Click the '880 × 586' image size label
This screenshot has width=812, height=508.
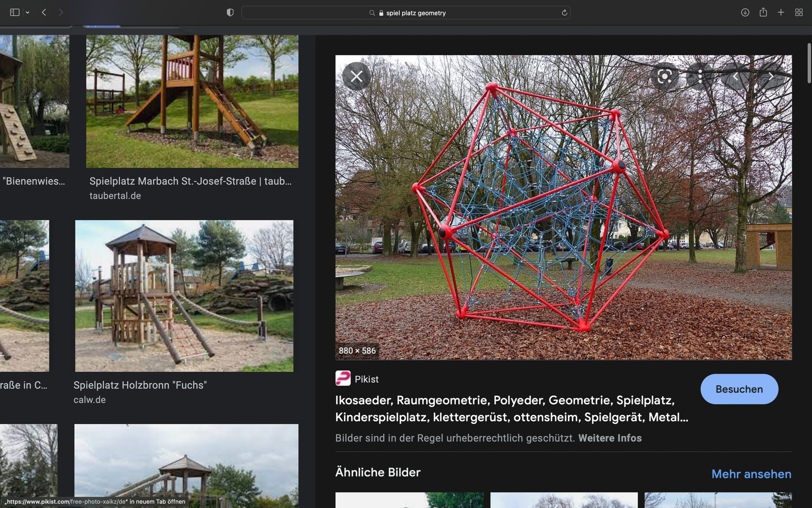357,351
